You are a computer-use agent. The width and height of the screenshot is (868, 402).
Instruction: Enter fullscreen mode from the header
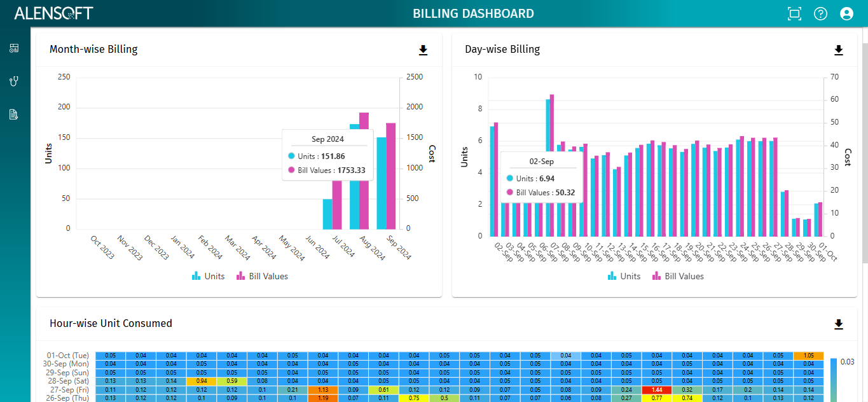point(794,13)
